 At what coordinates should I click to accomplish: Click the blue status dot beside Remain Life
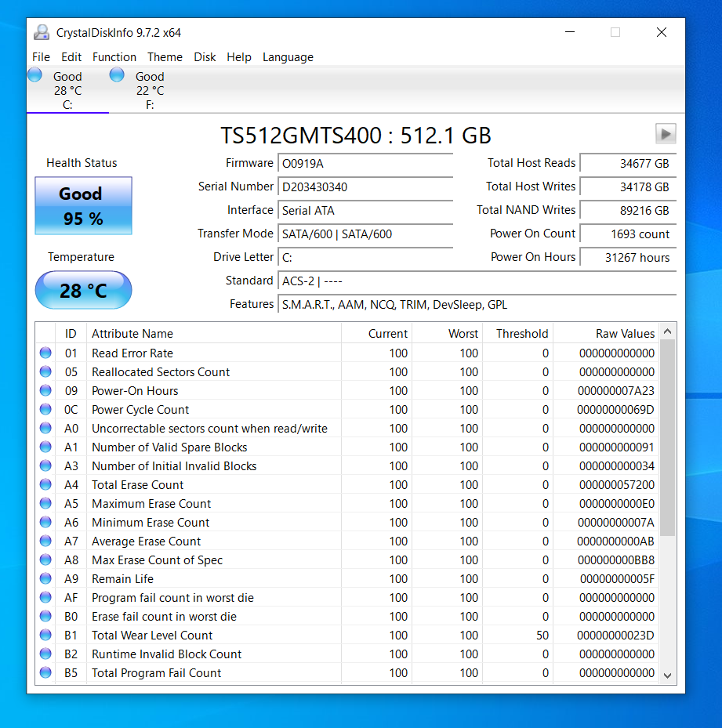(45, 578)
